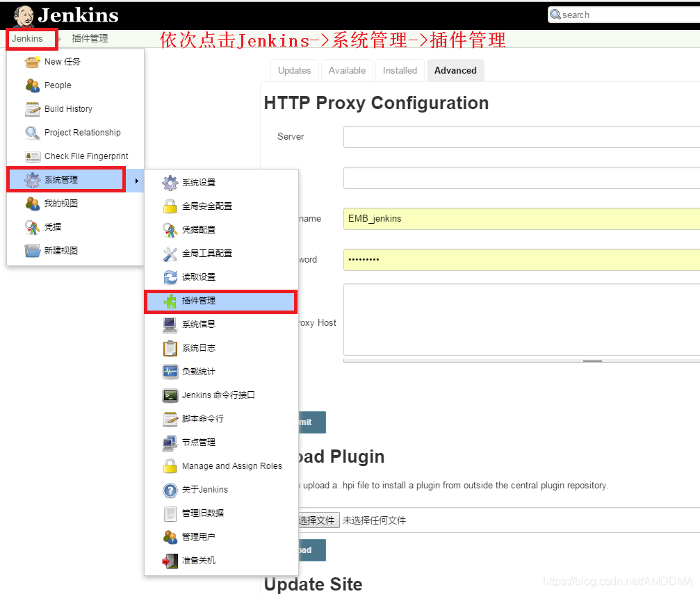Screen dimensions: 700x594
Task: Click the 准备关机 shutdown icon
Action: tap(170, 561)
